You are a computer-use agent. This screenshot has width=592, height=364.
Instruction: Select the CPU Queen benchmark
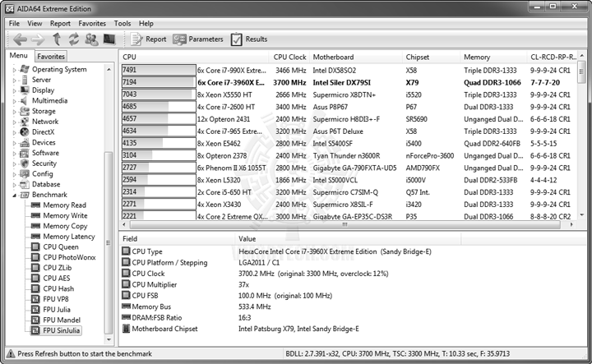pos(61,247)
